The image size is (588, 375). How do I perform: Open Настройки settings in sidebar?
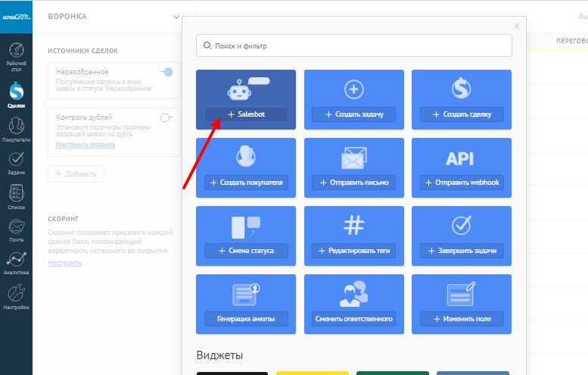tap(16, 296)
